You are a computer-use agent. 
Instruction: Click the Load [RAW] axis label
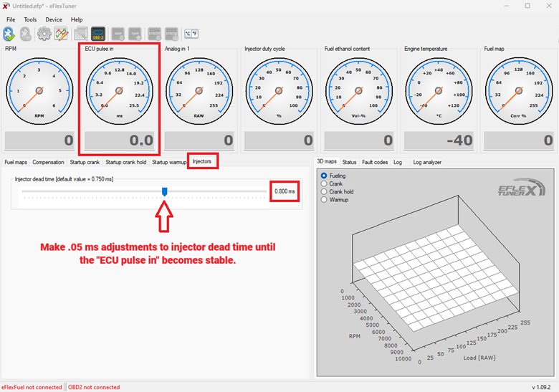click(x=479, y=358)
